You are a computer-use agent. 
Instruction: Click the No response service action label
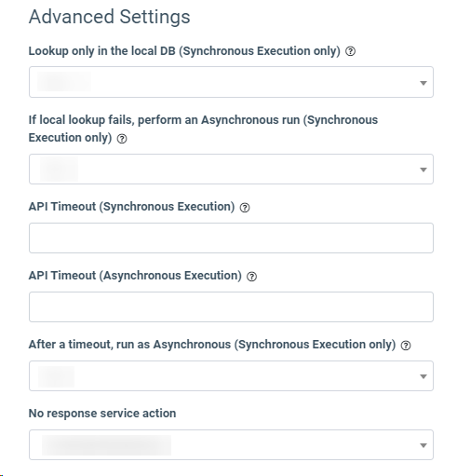point(102,414)
